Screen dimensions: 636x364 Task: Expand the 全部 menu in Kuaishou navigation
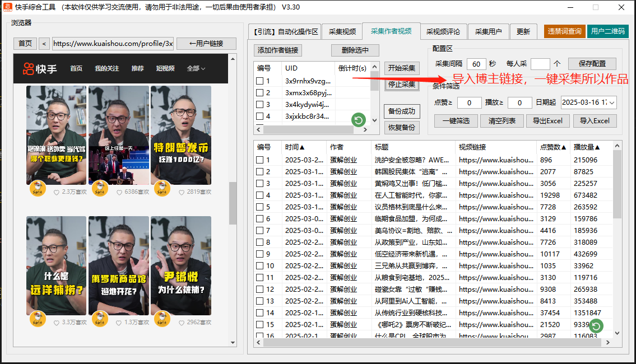click(196, 68)
